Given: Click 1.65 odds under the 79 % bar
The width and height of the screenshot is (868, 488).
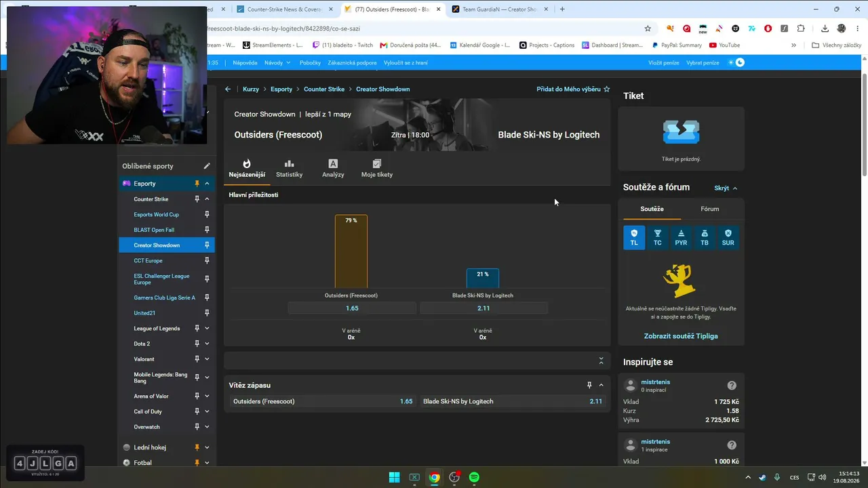Looking at the screenshot, I should 352,308.
